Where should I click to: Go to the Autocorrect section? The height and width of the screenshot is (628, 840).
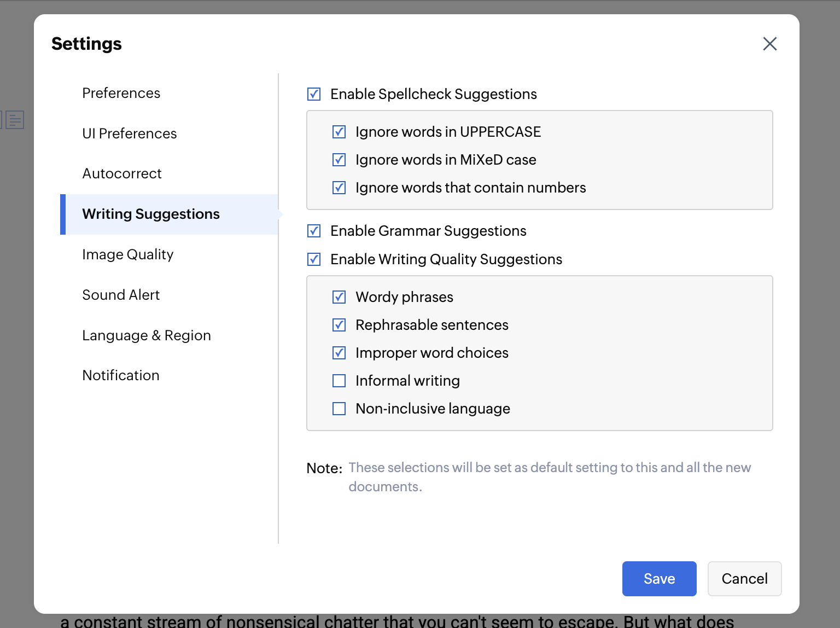122,173
